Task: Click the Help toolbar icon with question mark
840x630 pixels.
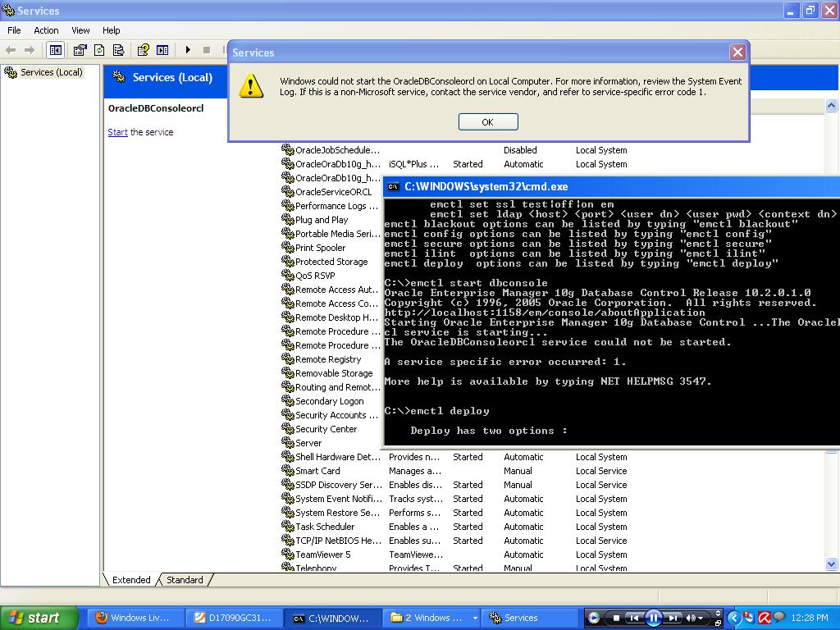Action: 143,50
